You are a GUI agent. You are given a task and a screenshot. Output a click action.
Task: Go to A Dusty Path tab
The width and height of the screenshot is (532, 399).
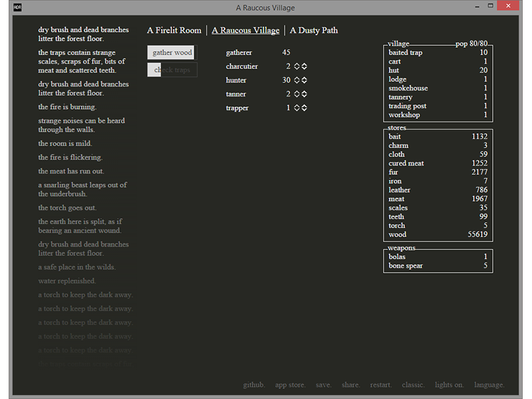[x=314, y=31]
